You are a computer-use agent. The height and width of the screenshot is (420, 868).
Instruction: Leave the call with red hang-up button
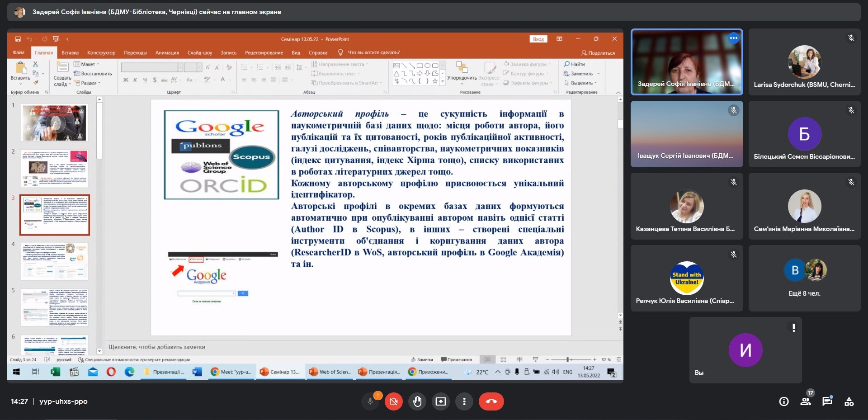pyautogui.click(x=491, y=401)
